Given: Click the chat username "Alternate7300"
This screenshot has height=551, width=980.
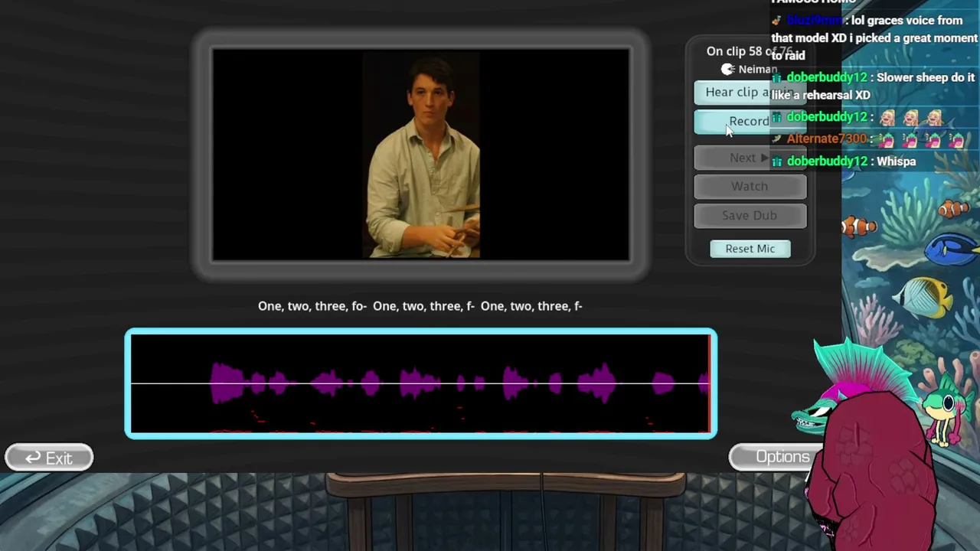Looking at the screenshot, I should 826,139.
